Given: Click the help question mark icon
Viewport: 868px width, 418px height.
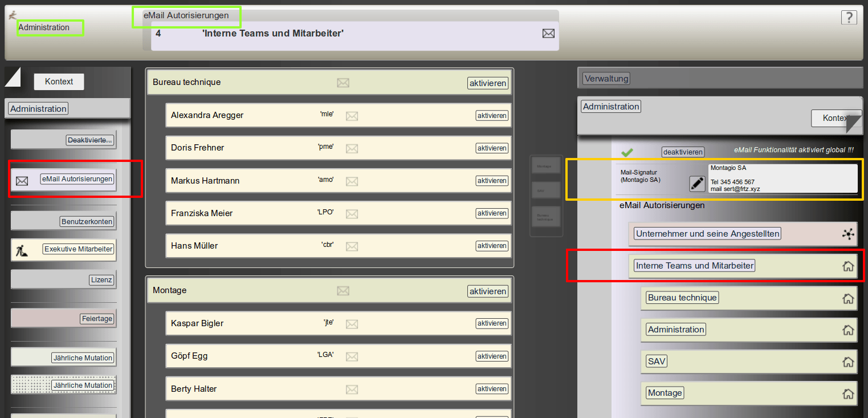Looking at the screenshot, I should [x=849, y=18].
